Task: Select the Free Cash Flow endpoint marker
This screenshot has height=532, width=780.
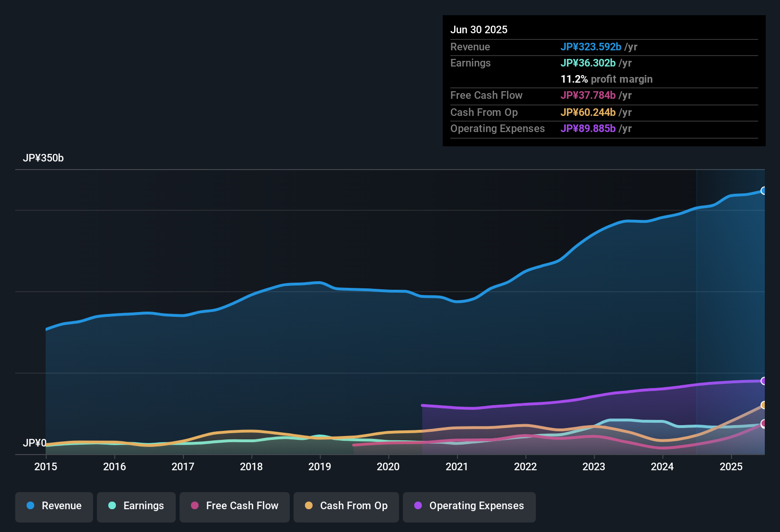Action: pyautogui.click(x=764, y=424)
